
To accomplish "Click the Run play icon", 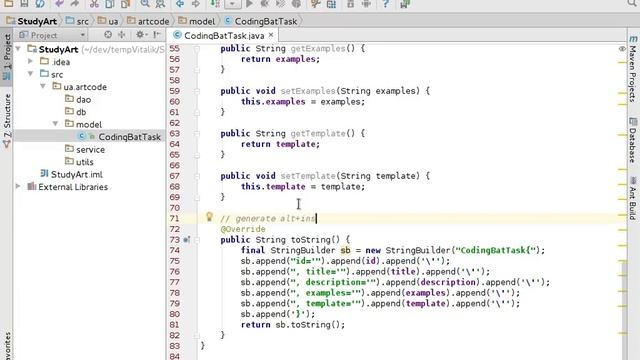I will [x=249, y=3].
